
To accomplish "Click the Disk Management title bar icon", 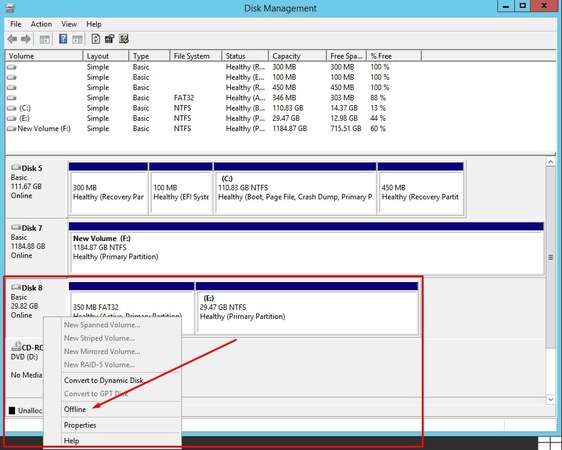I will (10, 8).
